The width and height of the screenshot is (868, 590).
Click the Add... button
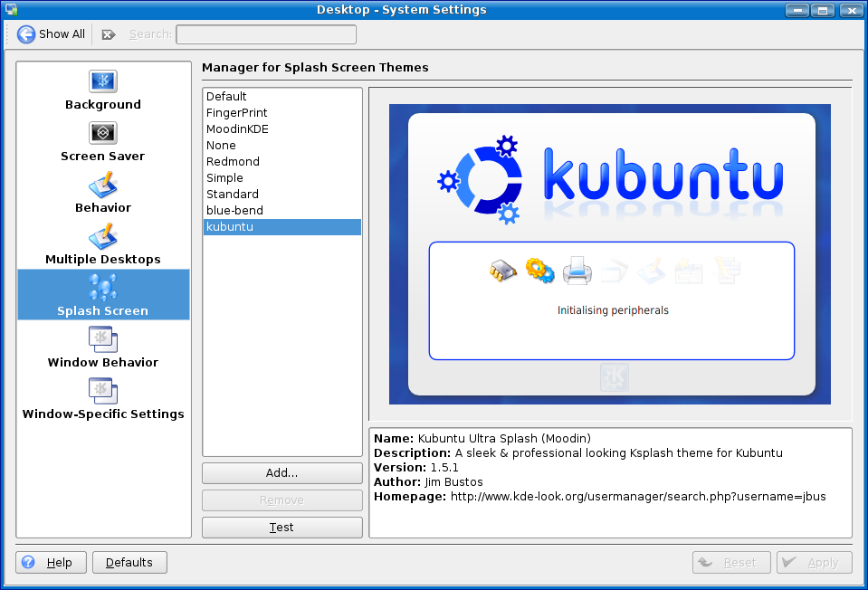(x=281, y=473)
